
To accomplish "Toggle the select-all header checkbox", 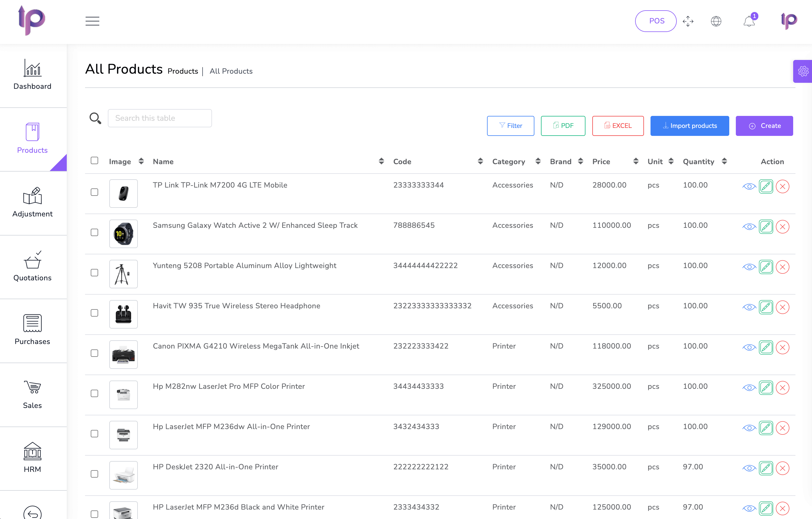I will coord(94,160).
